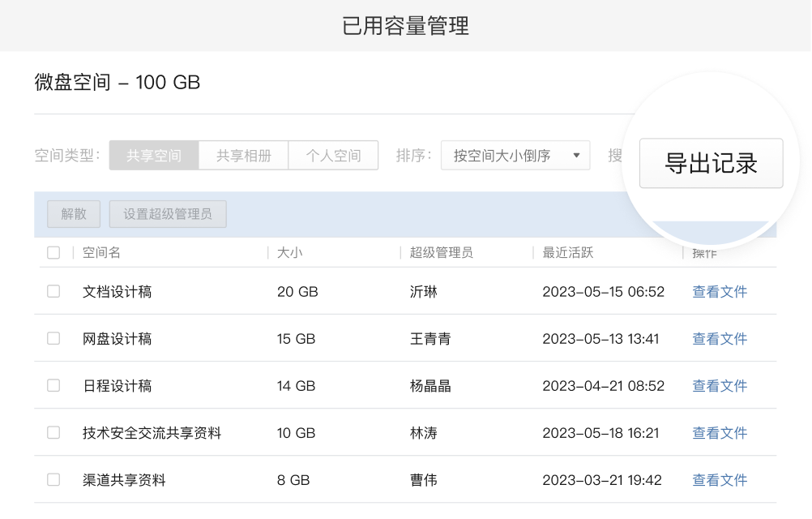This screenshot has width=812, height=519.
Task: Click the 8 GB size value
Action: pos(293,481)
